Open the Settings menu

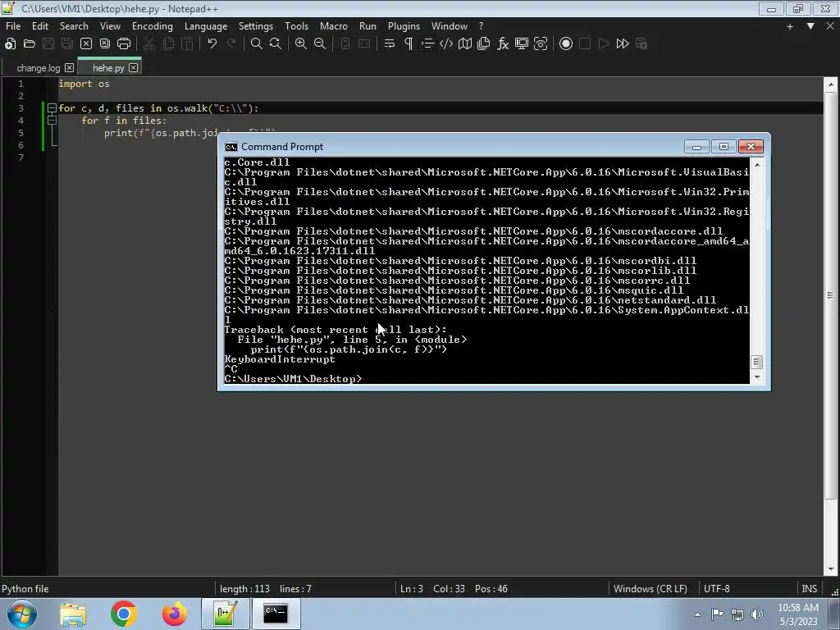coord(256,25)
